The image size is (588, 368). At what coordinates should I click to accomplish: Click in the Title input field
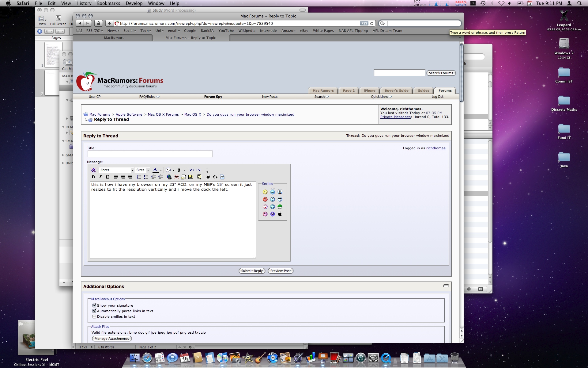point(150,154)
